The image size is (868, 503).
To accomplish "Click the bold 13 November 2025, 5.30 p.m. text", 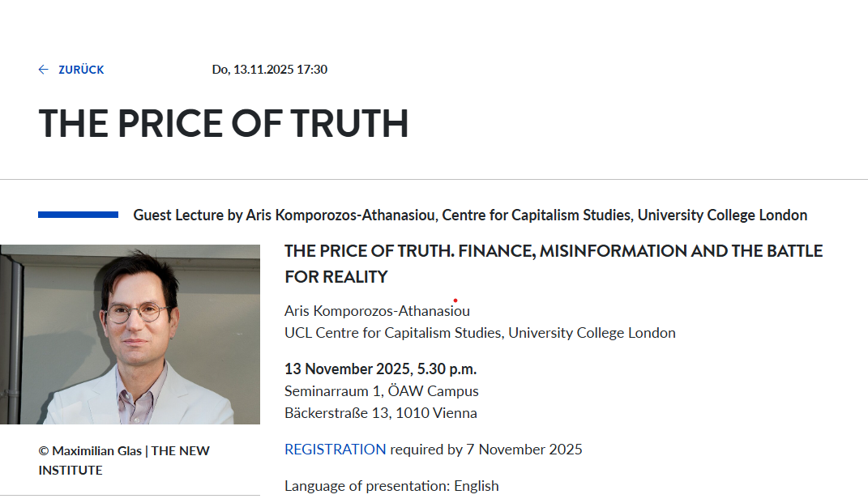I will [x=380, y=369].
